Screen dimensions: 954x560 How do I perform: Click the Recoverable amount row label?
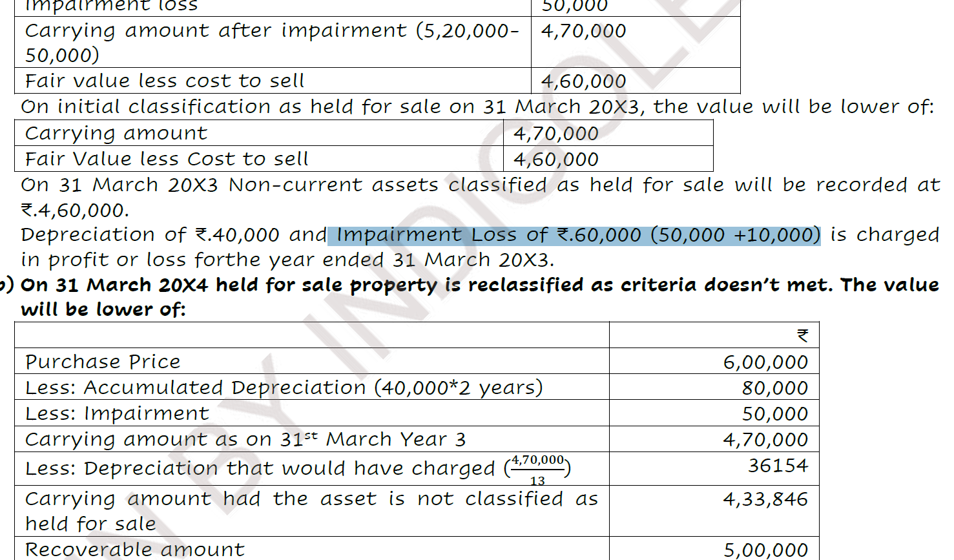coord(135,550)
